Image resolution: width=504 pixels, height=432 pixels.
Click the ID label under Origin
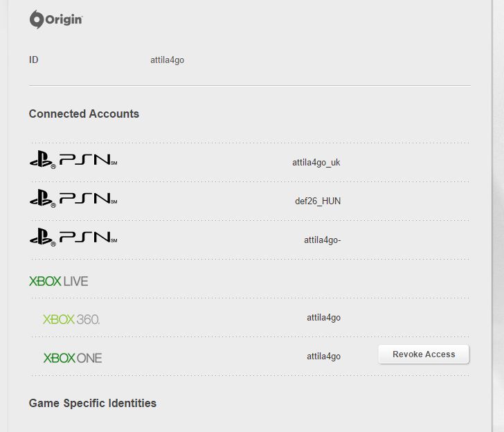[34, 60]
